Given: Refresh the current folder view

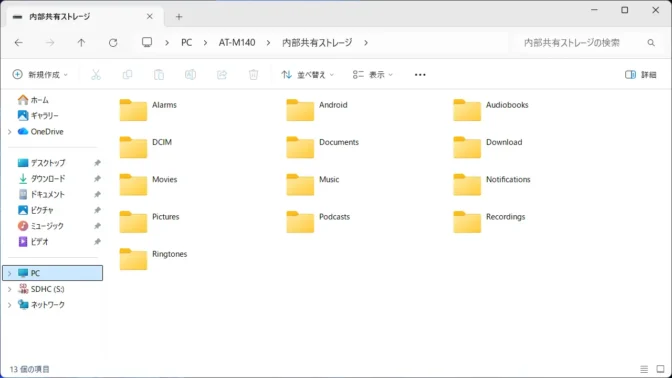Looking at the screenshot, I should tap(113, 42).
